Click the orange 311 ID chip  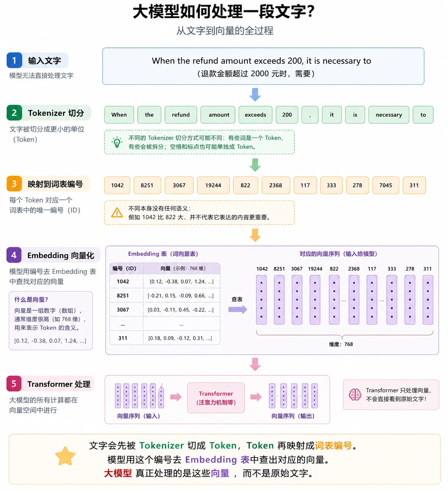[x=414, y=185]
